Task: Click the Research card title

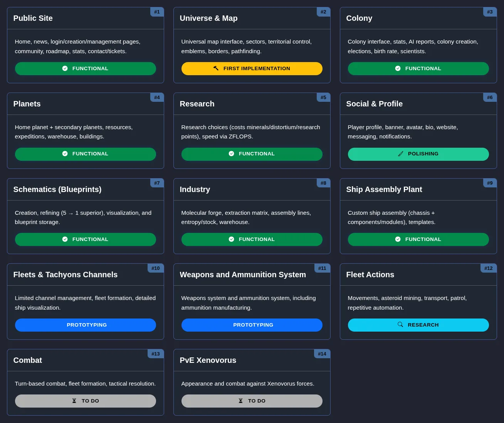Action: [x=197, y=104]
